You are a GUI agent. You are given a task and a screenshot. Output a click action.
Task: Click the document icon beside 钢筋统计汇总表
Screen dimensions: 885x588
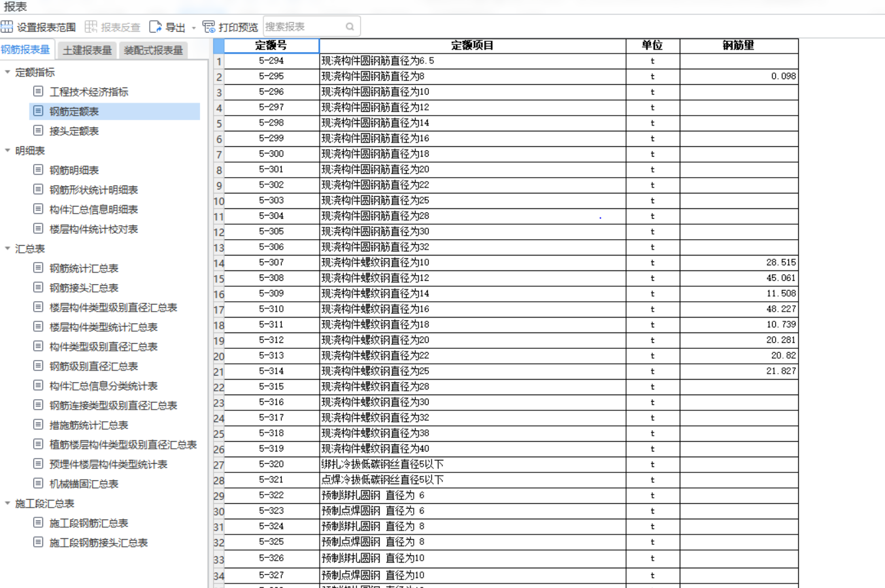pyautogui.click(x=39, y=268)
